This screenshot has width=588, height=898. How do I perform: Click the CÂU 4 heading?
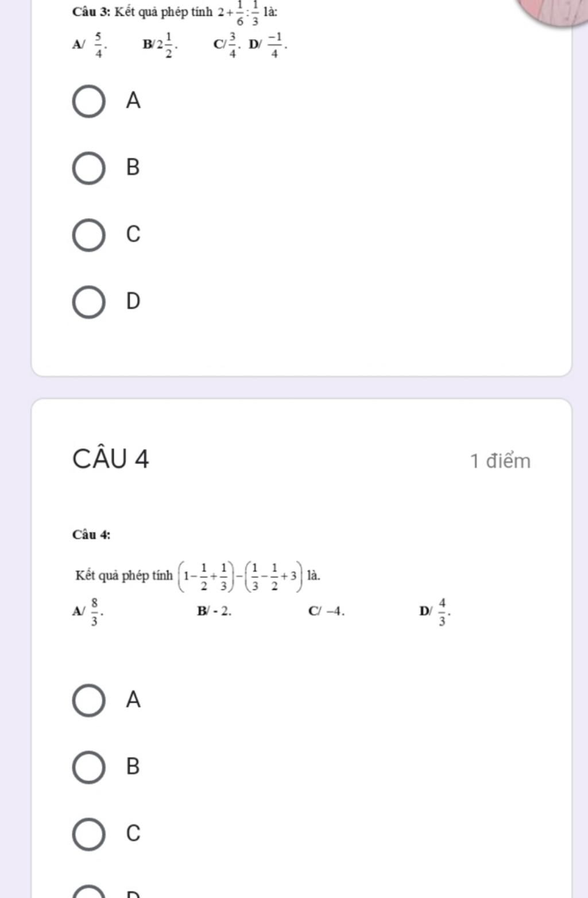111,459
